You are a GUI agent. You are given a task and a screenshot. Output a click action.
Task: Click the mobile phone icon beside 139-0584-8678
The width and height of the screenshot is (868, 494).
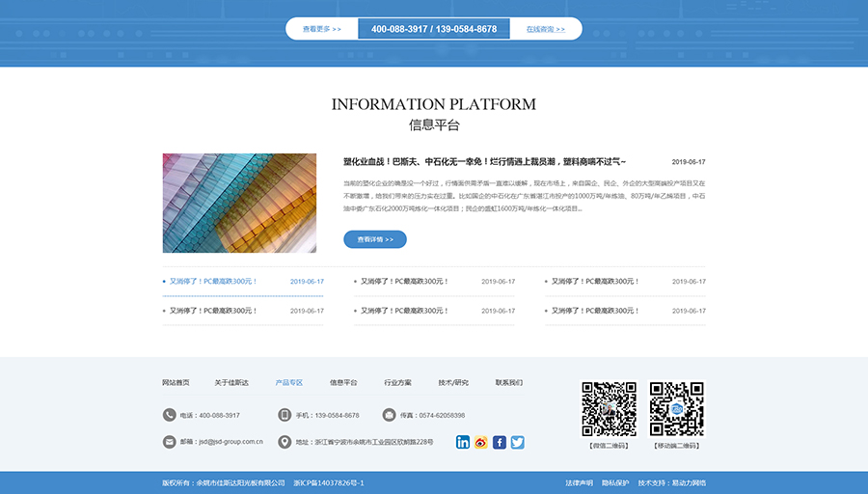[285, 415]
